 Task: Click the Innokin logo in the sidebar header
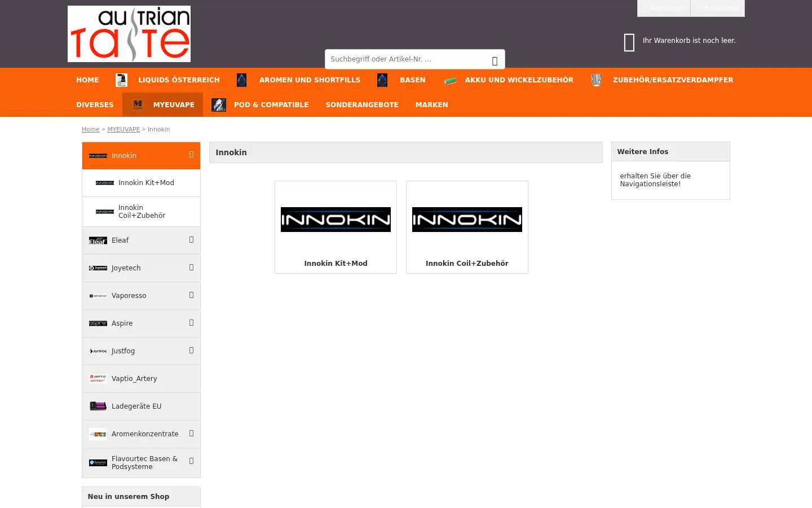coord(98,156)
